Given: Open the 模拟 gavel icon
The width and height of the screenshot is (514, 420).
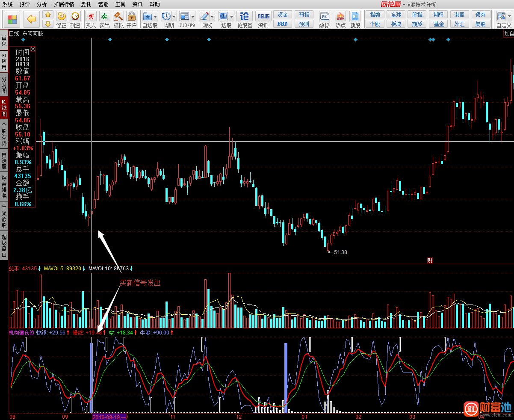Looking at the screenshot, I should point(118,16).
